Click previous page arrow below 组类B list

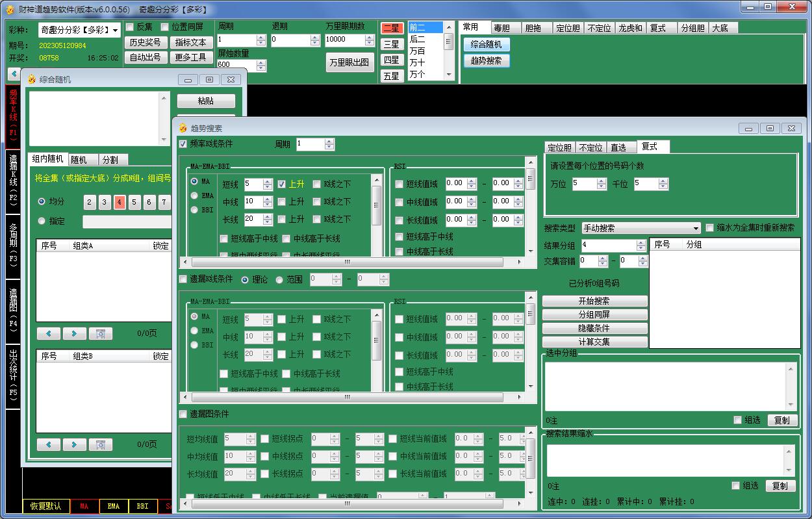click(49, 444)
